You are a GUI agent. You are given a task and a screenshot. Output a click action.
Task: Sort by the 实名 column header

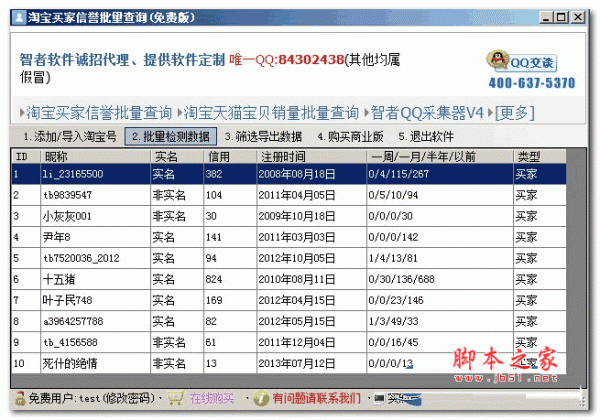click(x=177, y=156)
